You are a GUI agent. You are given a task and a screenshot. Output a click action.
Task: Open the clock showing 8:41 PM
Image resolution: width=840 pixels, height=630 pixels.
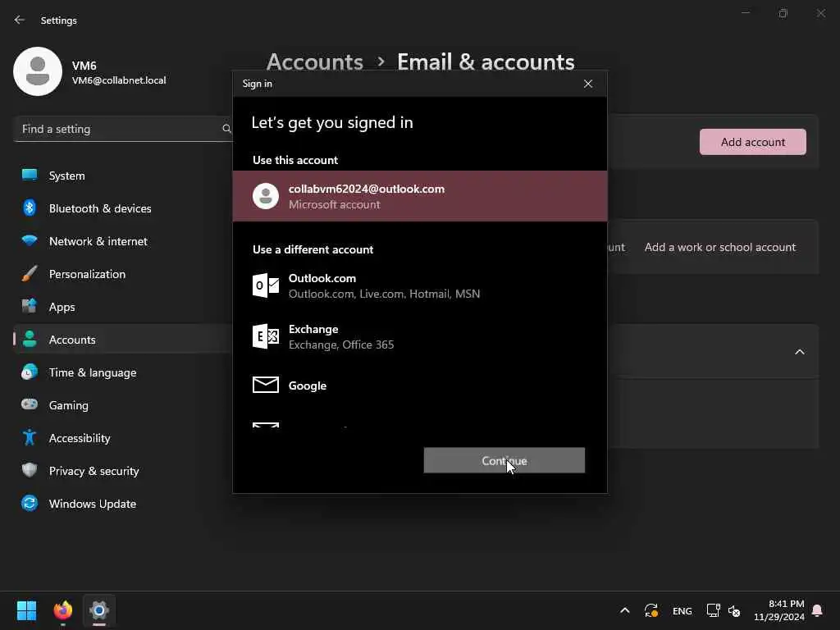tap(779, 610)
